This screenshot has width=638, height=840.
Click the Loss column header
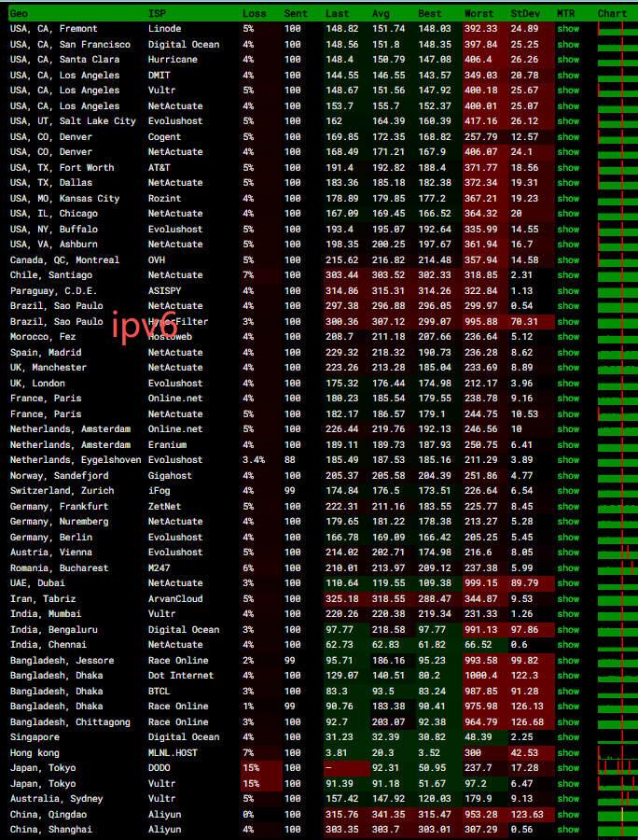tap(255, 14)
